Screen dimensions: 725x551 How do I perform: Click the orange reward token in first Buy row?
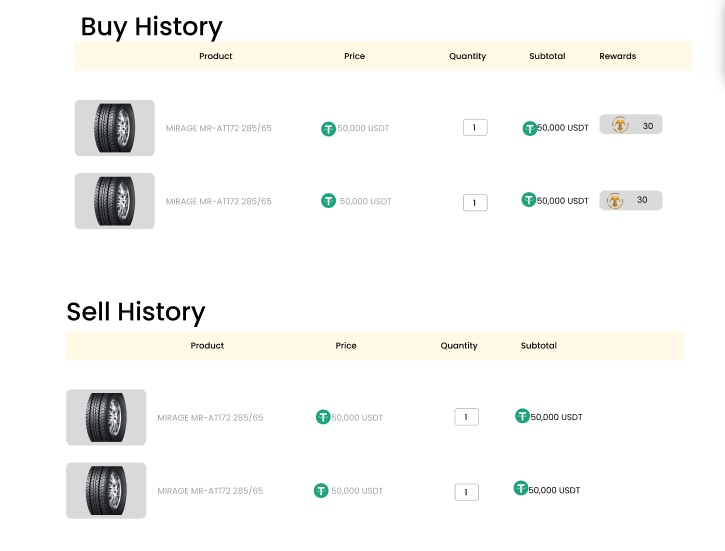(620, 125)
